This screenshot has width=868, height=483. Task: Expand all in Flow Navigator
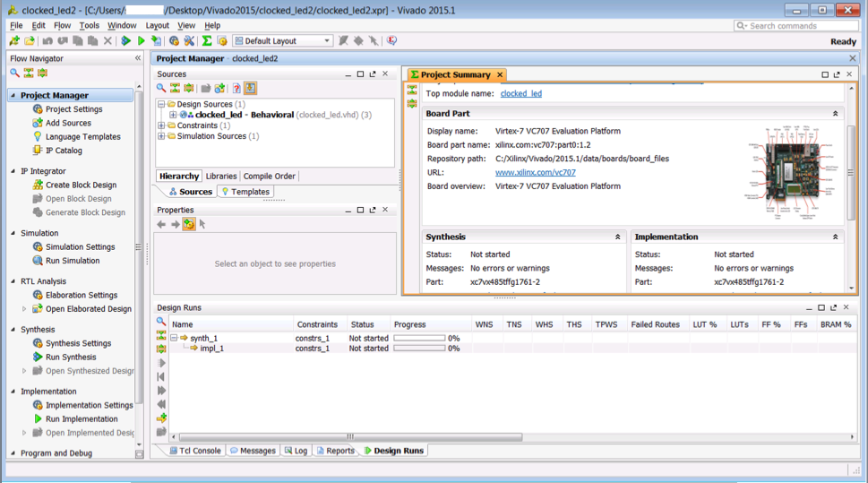(42, 73)
